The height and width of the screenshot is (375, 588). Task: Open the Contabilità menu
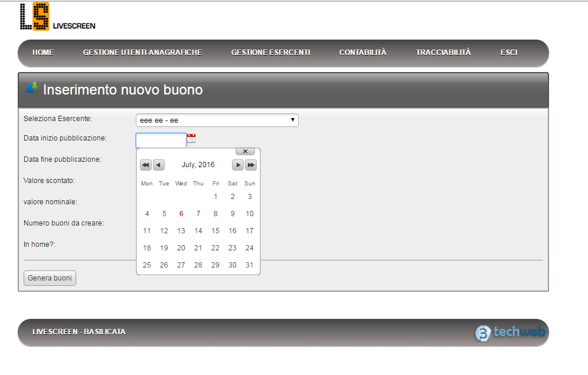point(362,53)
